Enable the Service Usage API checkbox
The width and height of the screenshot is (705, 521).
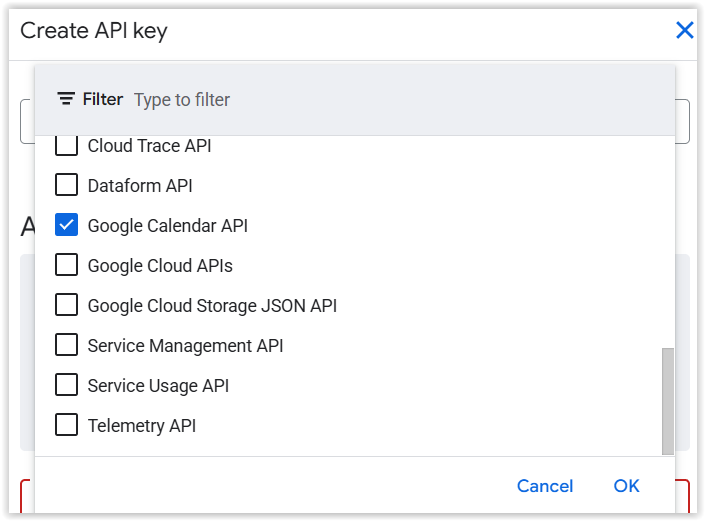[66, 385]
